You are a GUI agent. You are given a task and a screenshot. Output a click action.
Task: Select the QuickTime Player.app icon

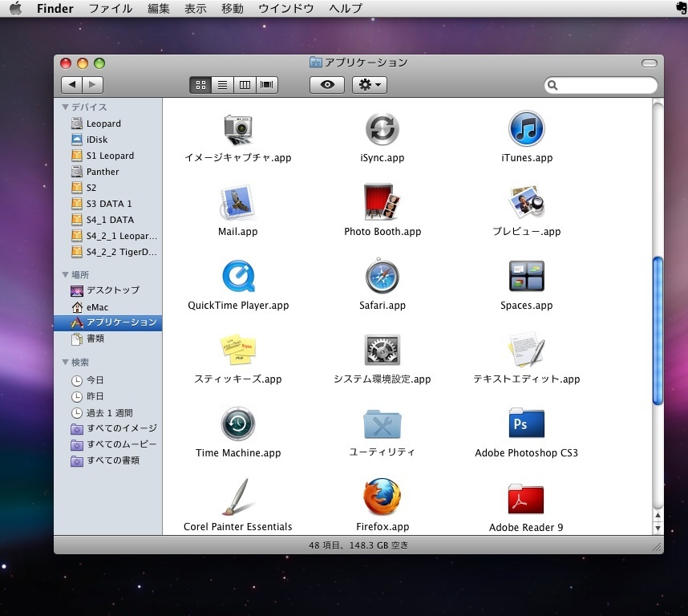pos(238,277)
